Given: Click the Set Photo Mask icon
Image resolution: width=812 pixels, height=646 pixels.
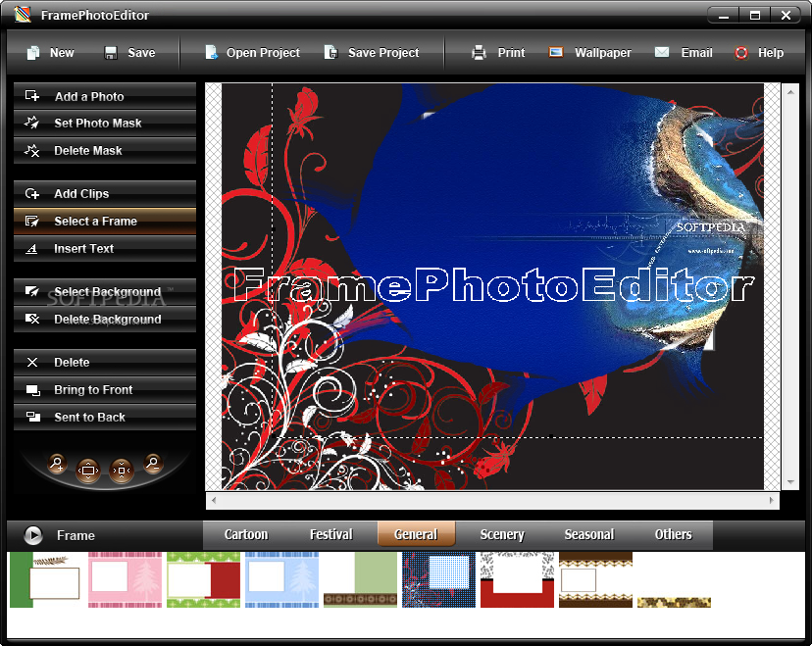Looking at the screenshot, I should click(32, 123).
